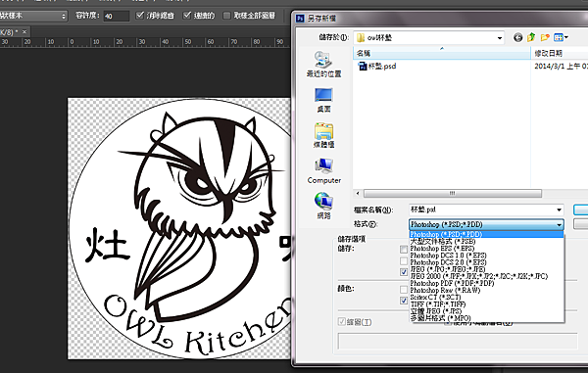Choose TIFF (*.TIF;*.TIFF) format
Screen dimensions: 588x373
coord(486,304)
